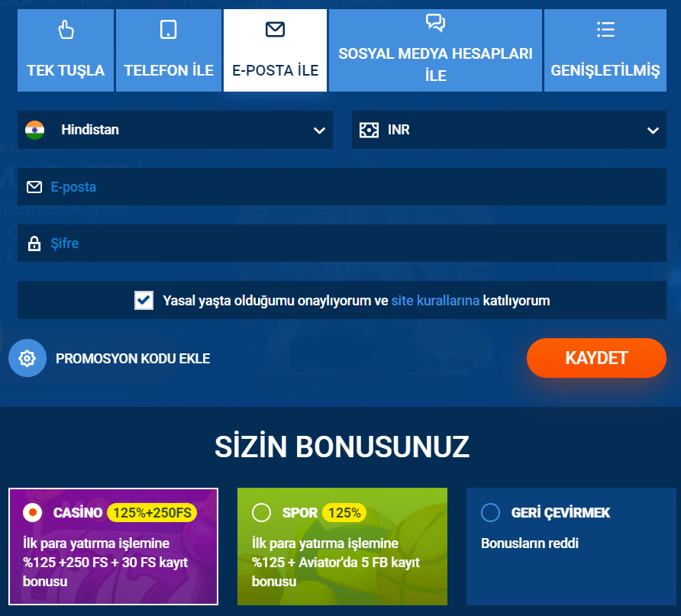Click the banknote currency icon
The height and width of the screenshot is (616, 681).
[370, 130]
